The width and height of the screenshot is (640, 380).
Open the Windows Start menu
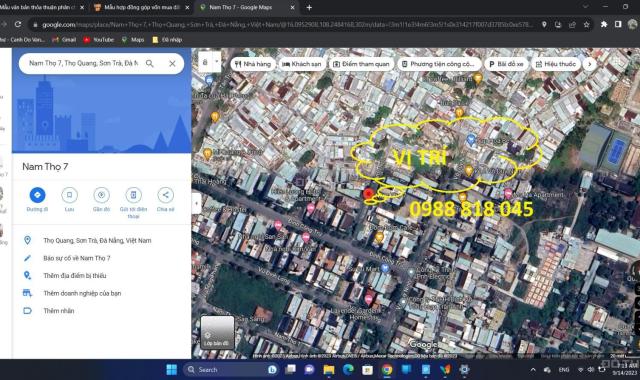point(172,370)
